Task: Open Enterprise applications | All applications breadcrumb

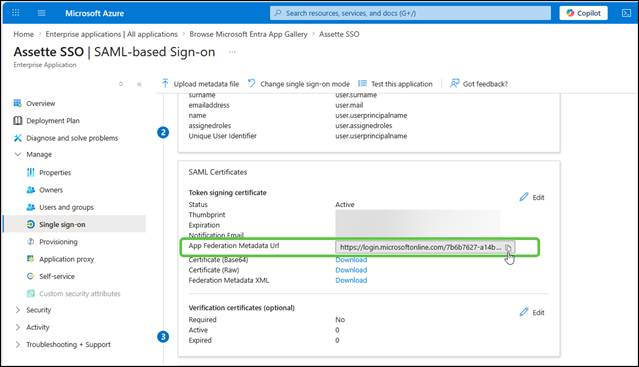Action: 112,34
